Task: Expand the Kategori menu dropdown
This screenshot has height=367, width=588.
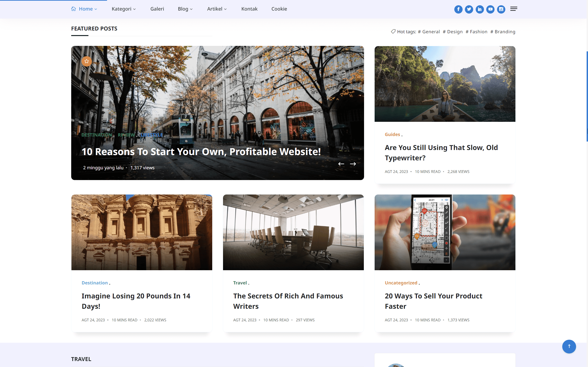Action: coord(124,9)
